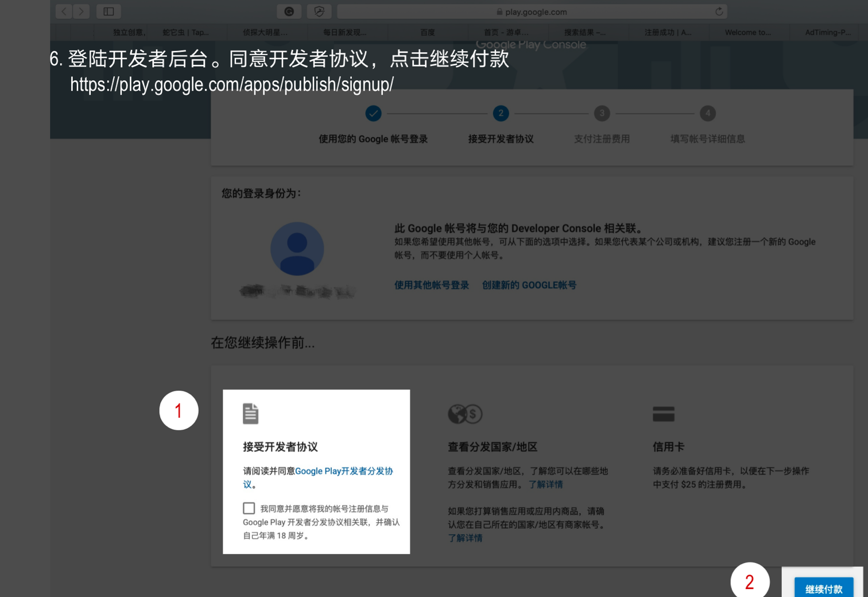Open the Google Play开发者分发协议 link

[318, 478]
